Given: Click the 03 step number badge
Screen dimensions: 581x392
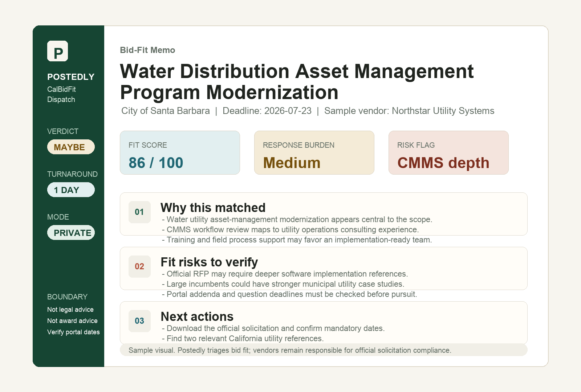Looking at the screenshot, I should coord(139,321).
